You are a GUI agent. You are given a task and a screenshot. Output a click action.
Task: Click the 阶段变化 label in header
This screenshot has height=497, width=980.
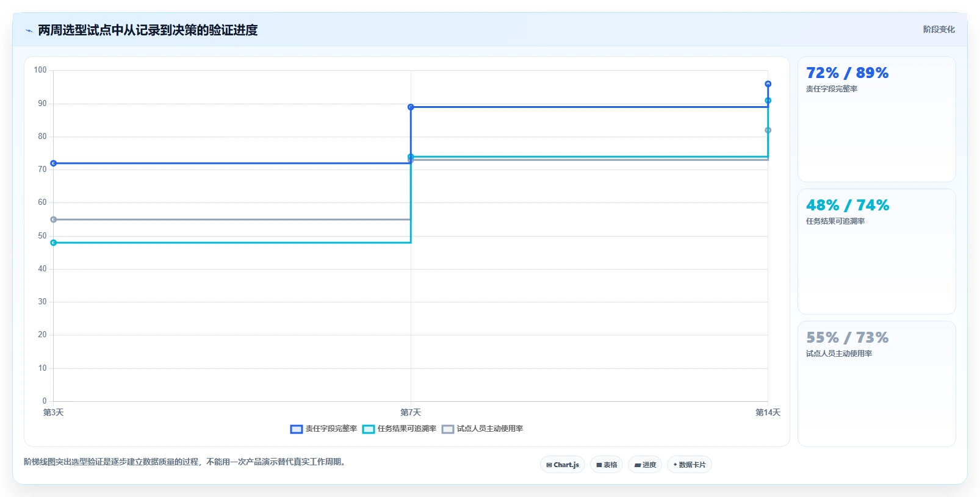pos(939,29)
